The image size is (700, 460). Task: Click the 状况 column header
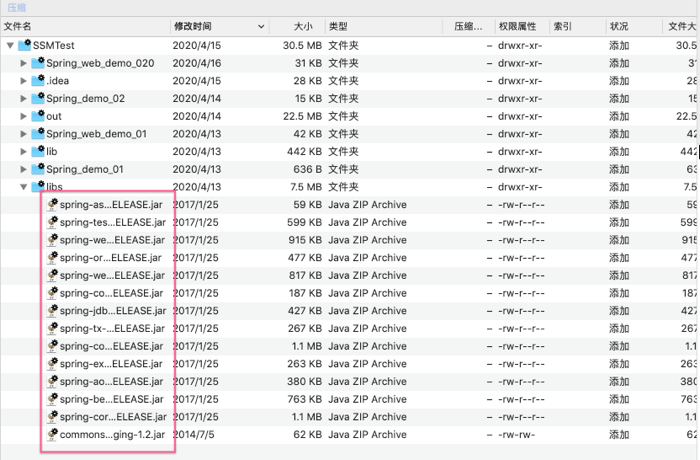pyautogui.click(x=633, y=26)
